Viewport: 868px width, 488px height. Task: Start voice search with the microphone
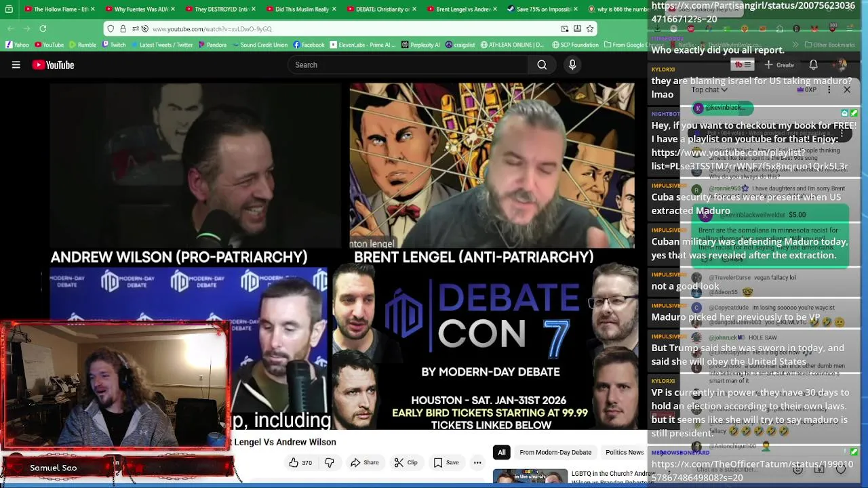click(x=572, y=65)
